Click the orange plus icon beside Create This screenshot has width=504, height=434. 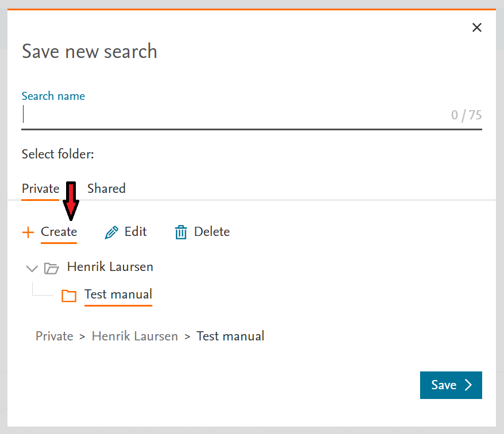(x=28, y=232)
